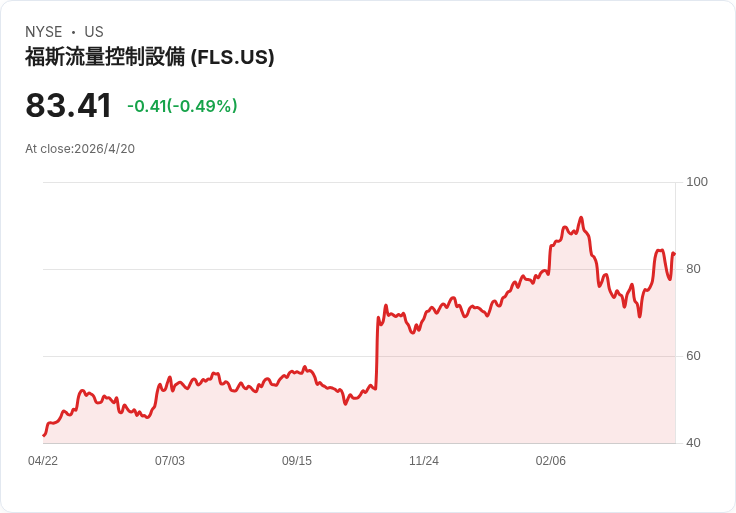Click the green -0.41(-0.49%) change value
Viewport: 736px width, 513px height.
click(x=182, y=106)
